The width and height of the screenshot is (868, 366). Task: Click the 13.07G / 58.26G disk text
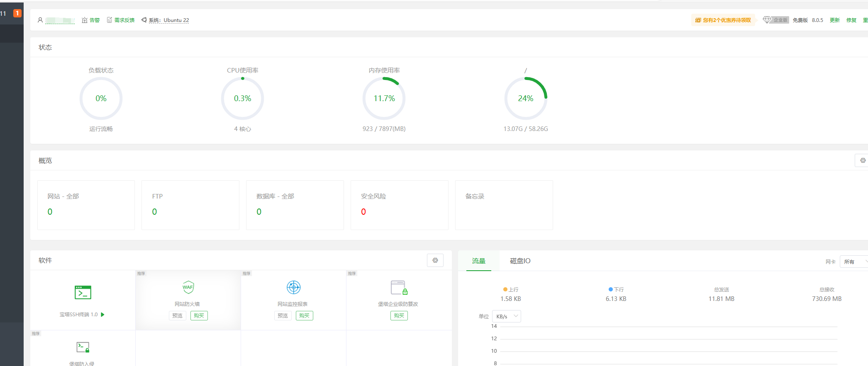[x=526, y=129]
